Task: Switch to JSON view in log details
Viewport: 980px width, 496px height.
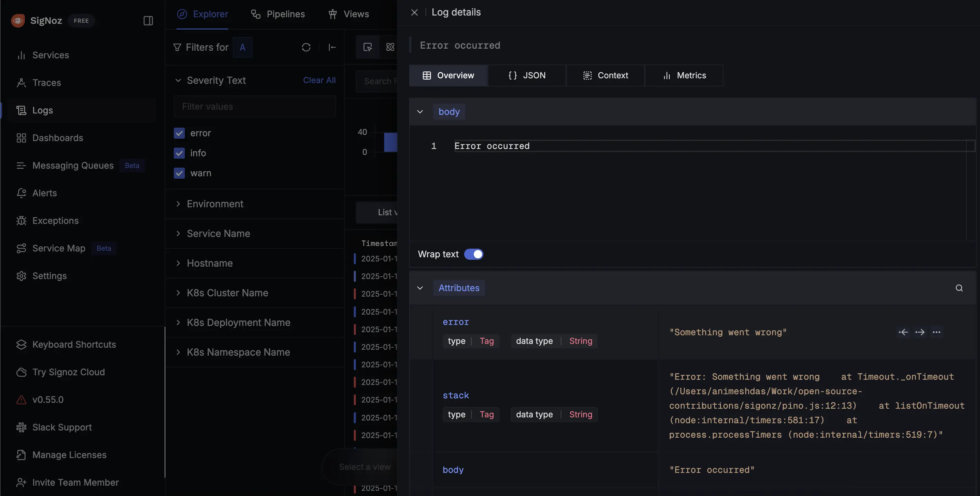Action: (527, 75)
